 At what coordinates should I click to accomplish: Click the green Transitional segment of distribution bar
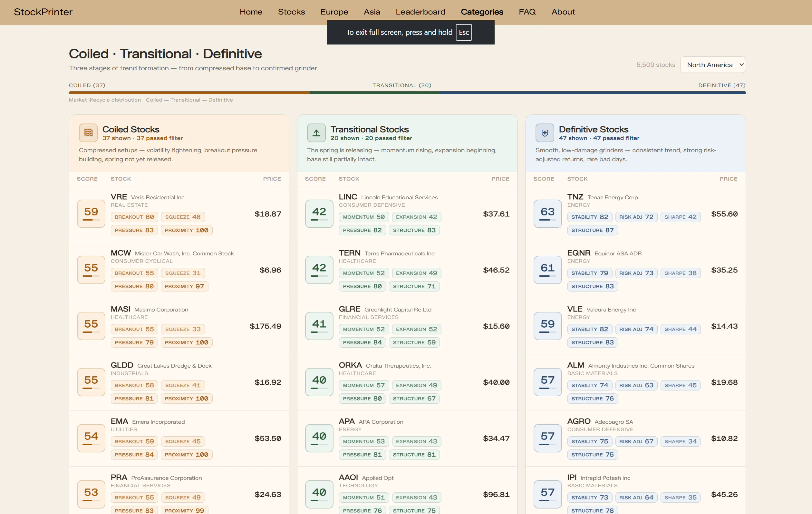click(375, 93)
